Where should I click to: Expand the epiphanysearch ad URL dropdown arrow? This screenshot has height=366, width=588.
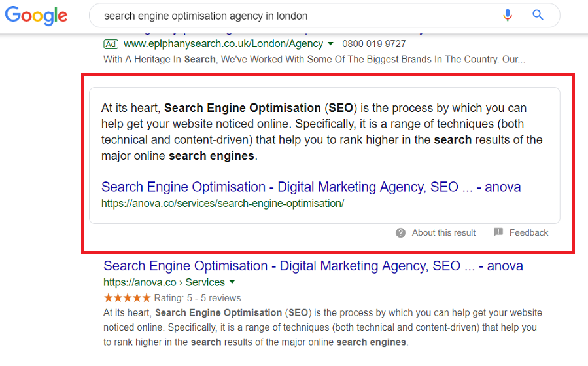(330, 44)
